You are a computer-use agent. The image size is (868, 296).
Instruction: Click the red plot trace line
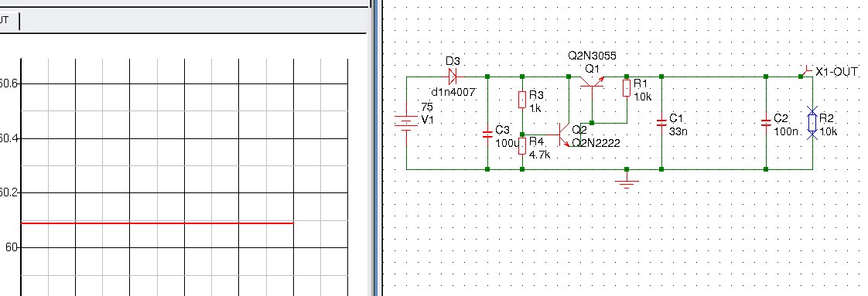pyautogui.click(x=157, y=223)
